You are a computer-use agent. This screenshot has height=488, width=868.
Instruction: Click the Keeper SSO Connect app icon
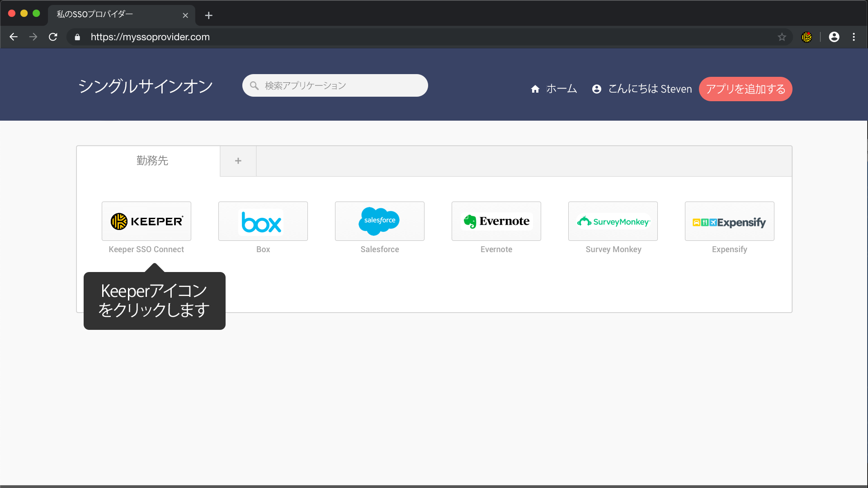pos(146,221)
